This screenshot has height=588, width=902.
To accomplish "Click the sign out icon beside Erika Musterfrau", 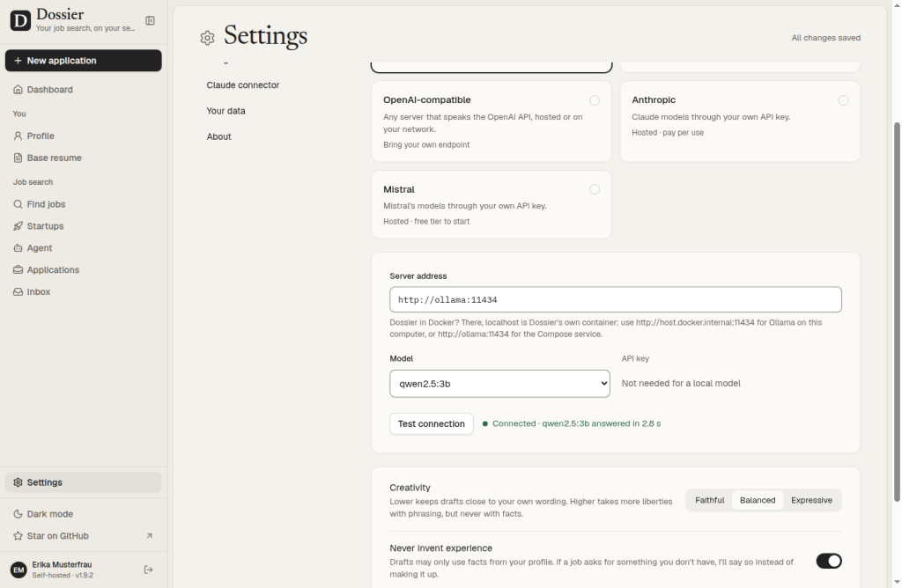I will pos(148,570).
